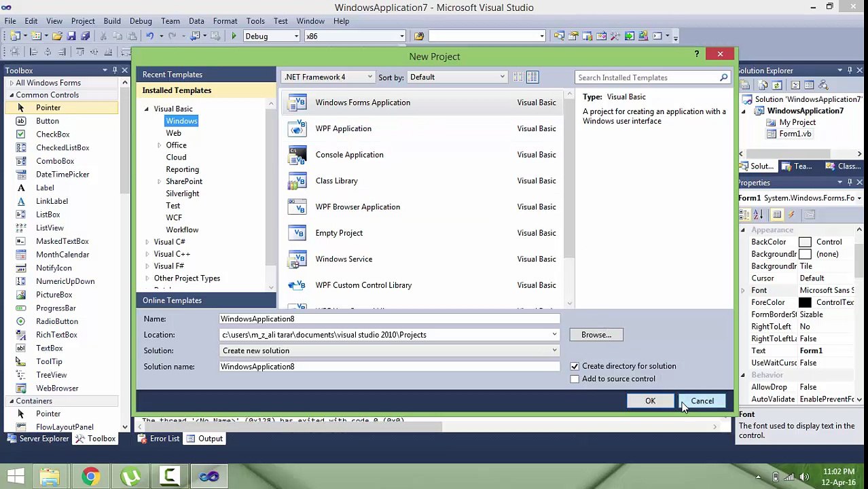Open the Build menu
This screenshot has width=868, height=489.
pos(112,21)
